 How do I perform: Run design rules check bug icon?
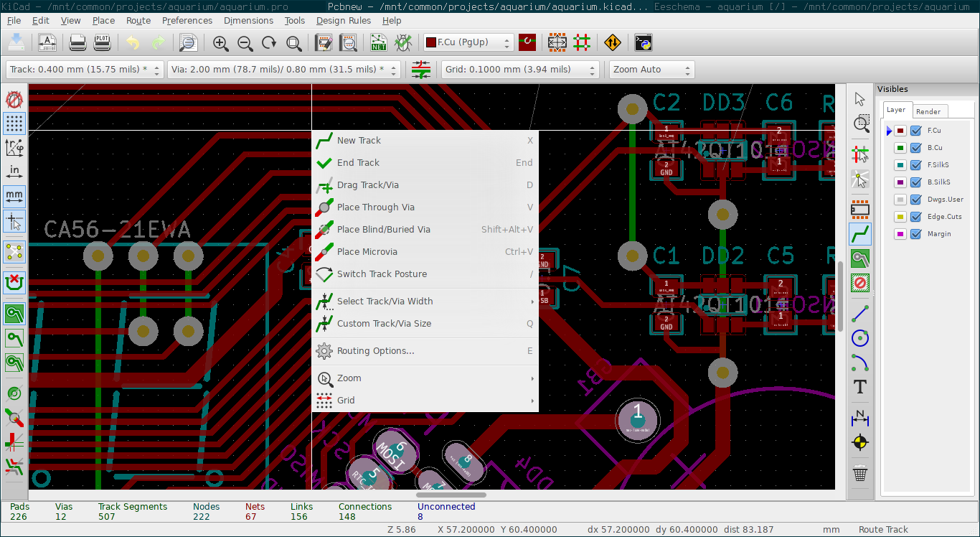403,43
